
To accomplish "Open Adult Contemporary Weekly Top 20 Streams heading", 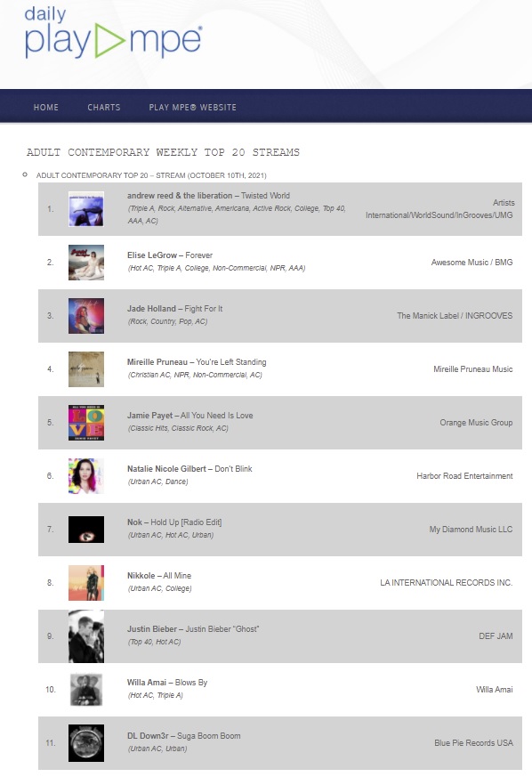I will [x=163, y=152].
